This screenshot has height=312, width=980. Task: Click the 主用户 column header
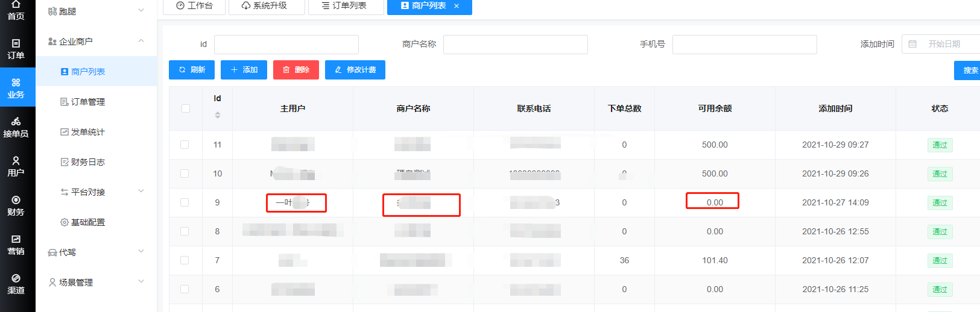[292, 108]
